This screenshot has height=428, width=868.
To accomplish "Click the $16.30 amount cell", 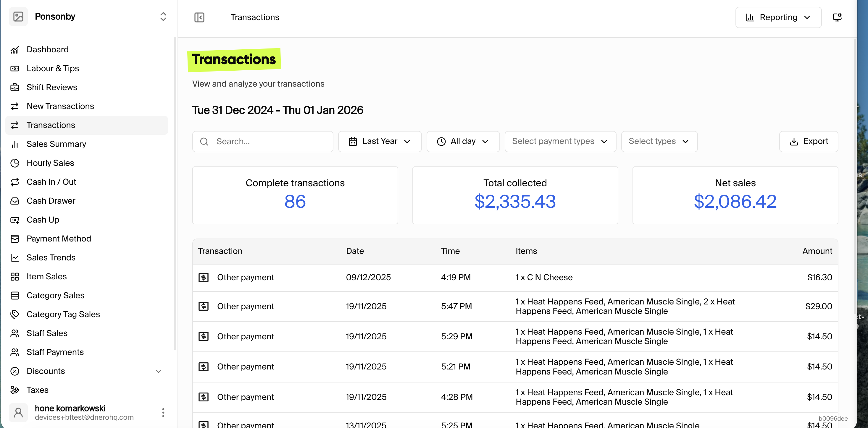I will 819,278.
